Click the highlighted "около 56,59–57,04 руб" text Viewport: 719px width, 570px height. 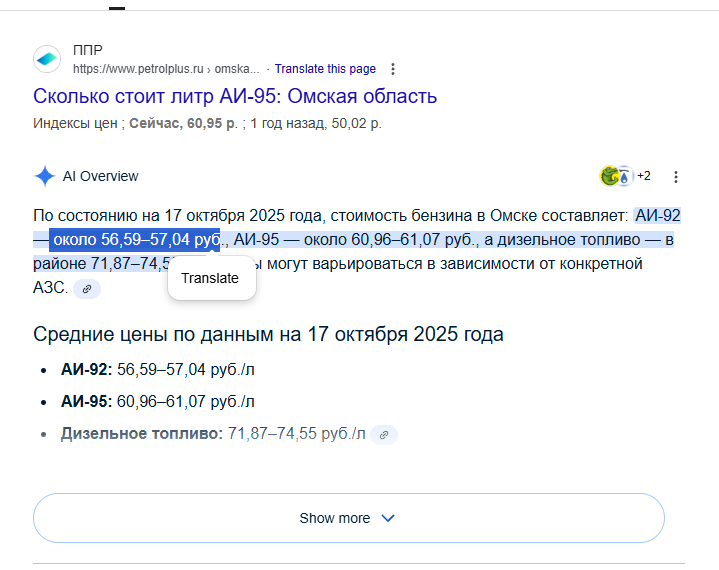pyautogui.click(x=136, y=239)
